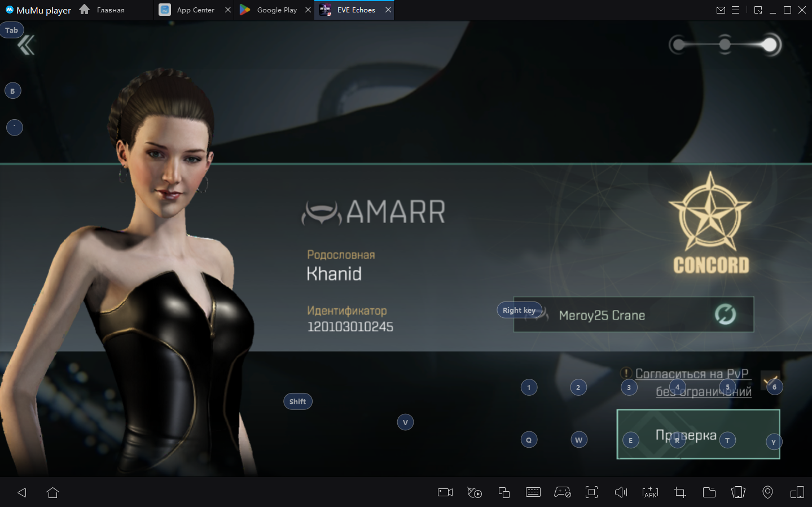
Task: Open the MuMu hamburger menu
Action: pos(735,10)
